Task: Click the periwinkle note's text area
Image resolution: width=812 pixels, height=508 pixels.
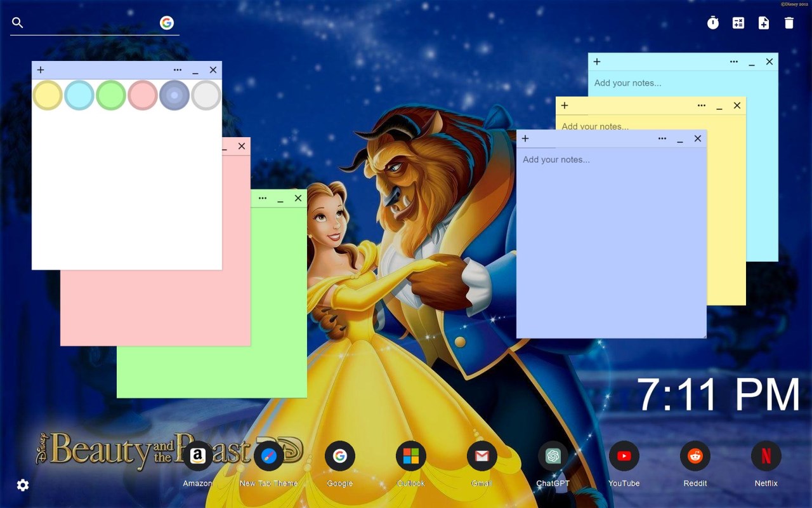Action: point(612,243)
